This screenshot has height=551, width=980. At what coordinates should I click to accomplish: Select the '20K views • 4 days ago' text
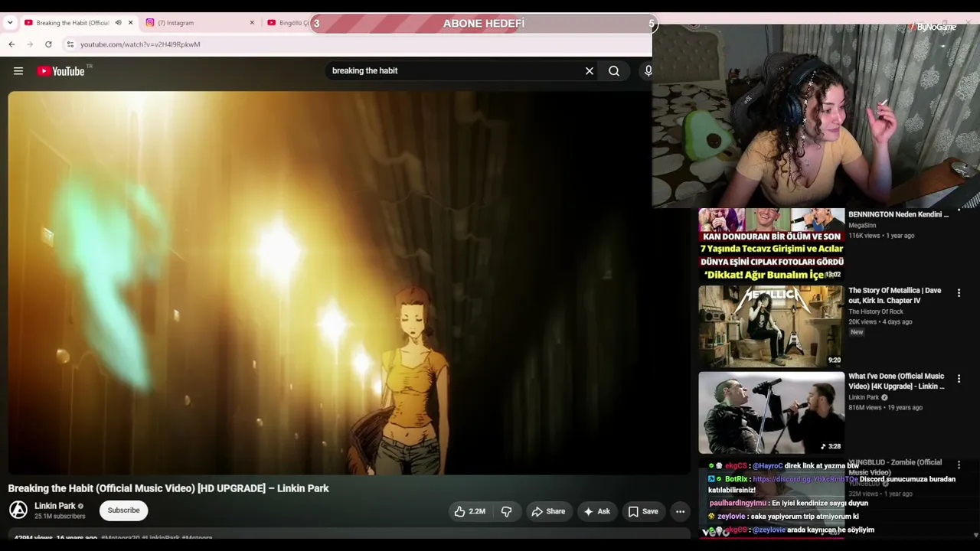pyautogui.click(x=880, y=322)
